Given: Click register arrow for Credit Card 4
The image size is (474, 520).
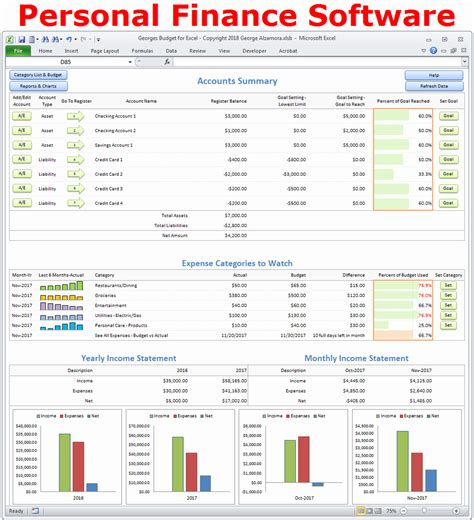Looking at the screenshot, I should [x=76, y=203].
